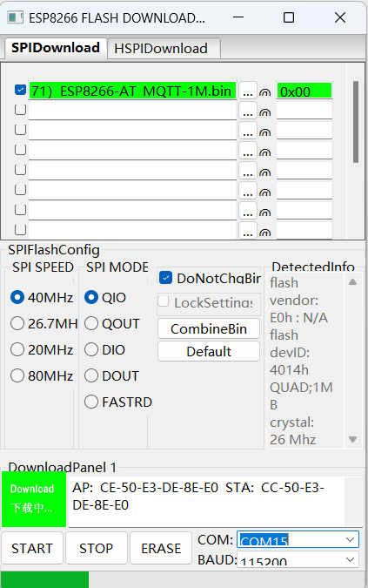
Task: Click the second row file path field
Action: tap(132, 111)
